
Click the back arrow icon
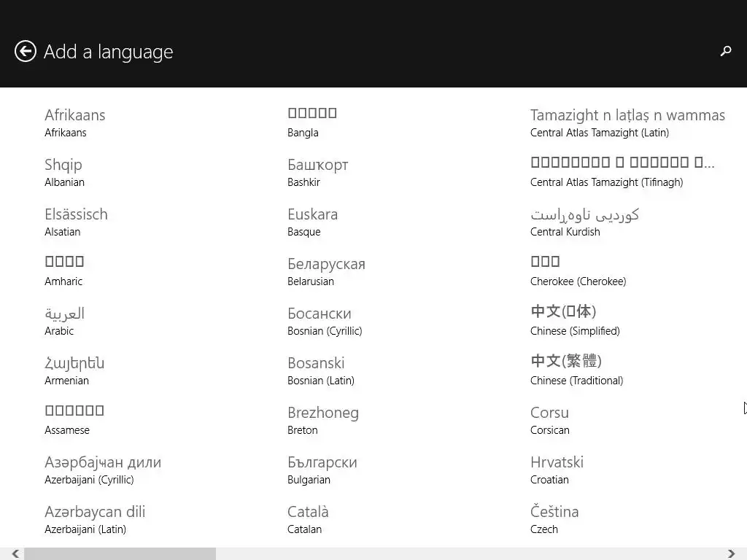[26, 51]
